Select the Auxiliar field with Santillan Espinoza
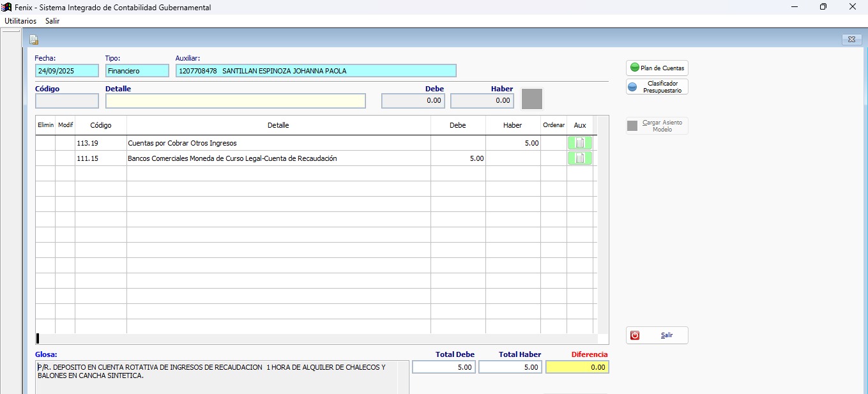 [316, 71]
